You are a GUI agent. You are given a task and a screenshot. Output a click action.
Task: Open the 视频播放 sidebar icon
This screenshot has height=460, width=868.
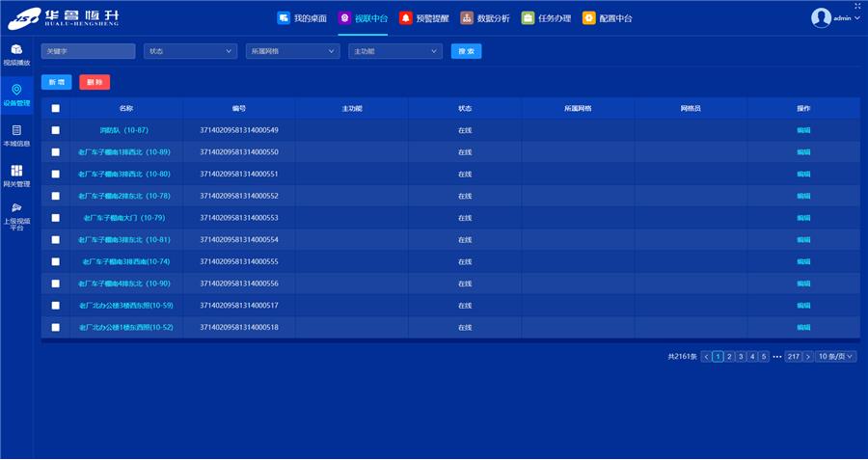[16, 50]
